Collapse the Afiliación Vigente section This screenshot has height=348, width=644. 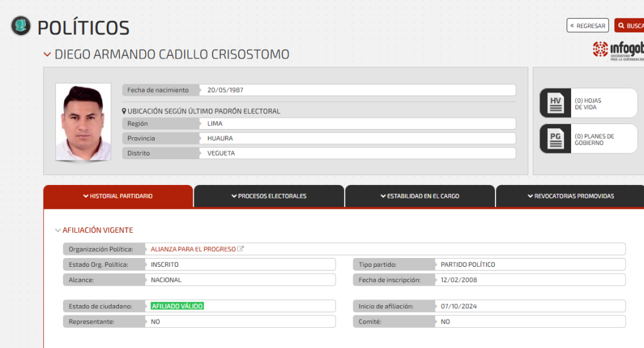pyautogui.click(x=58, y=230)
